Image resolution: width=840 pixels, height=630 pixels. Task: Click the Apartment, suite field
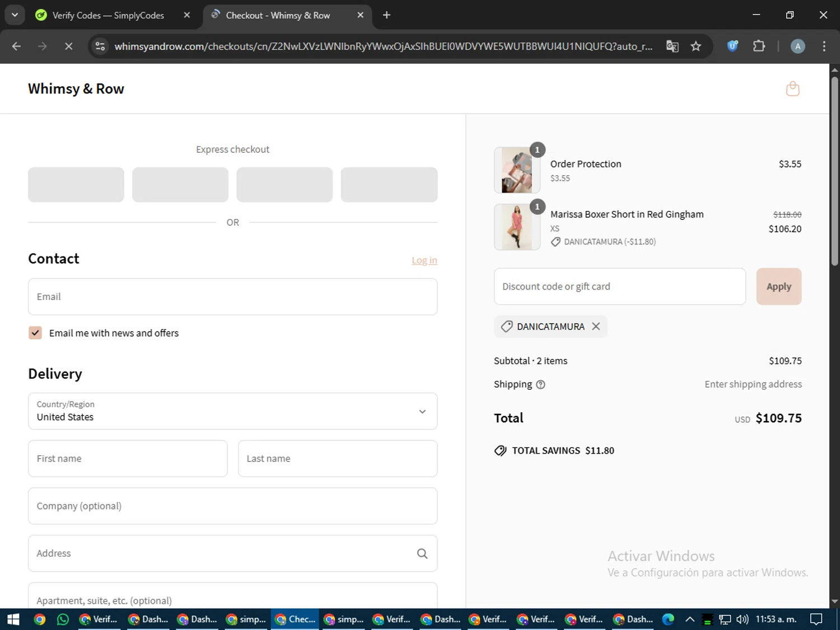[x=232, y=595]
